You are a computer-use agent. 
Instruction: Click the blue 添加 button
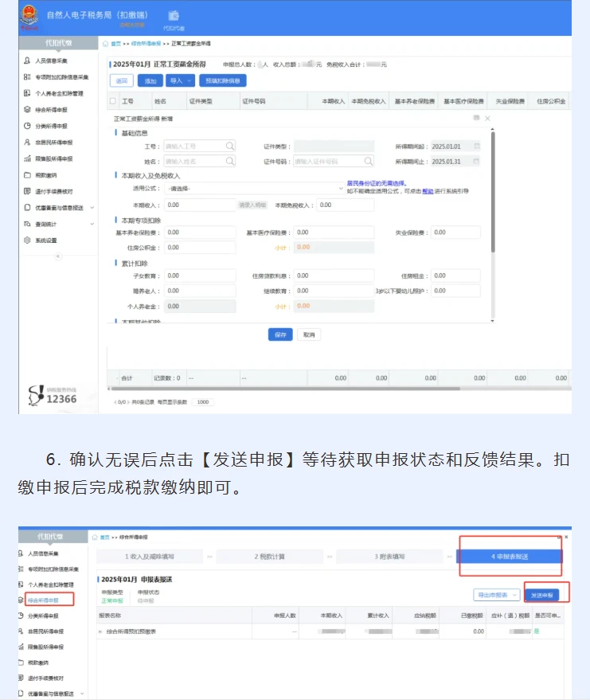tap(150, 80)
